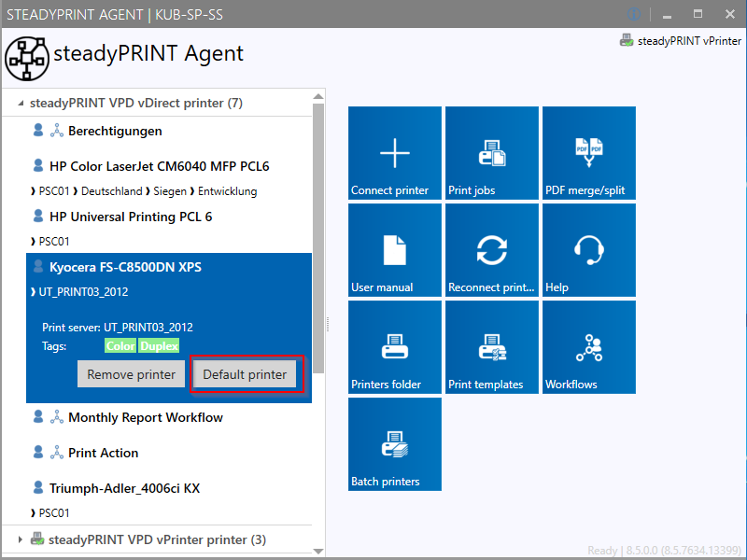
Task: Click the user icon beside Monthly Report Workflow
Action: [x=38, y=416]
